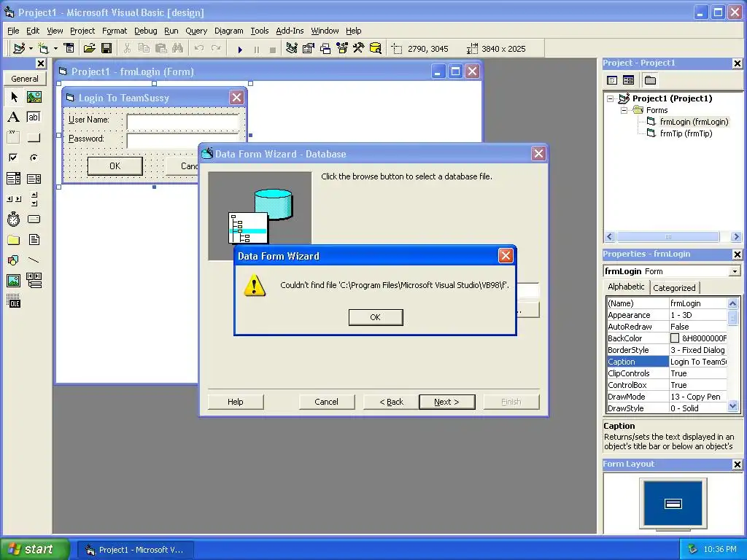747x560 pixels.
Task: Open the Project menu
Action: pos(82,31)
